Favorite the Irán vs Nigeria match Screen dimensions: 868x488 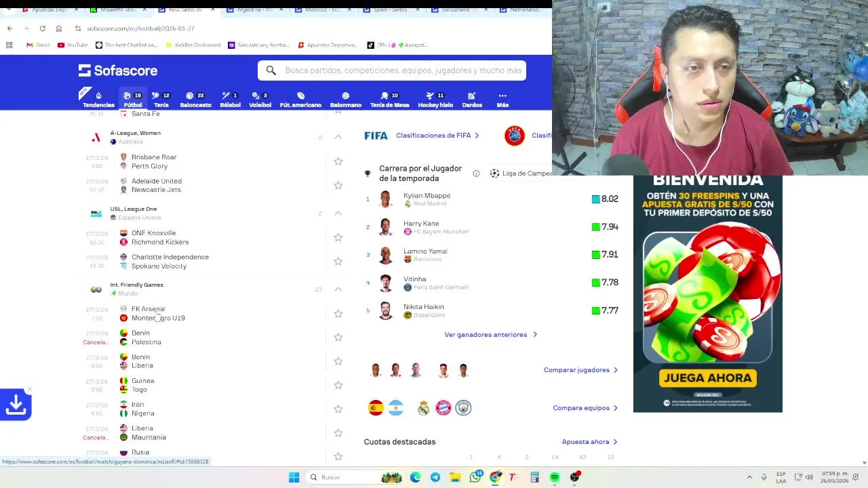pyautogui.click(x=338, y=409)
